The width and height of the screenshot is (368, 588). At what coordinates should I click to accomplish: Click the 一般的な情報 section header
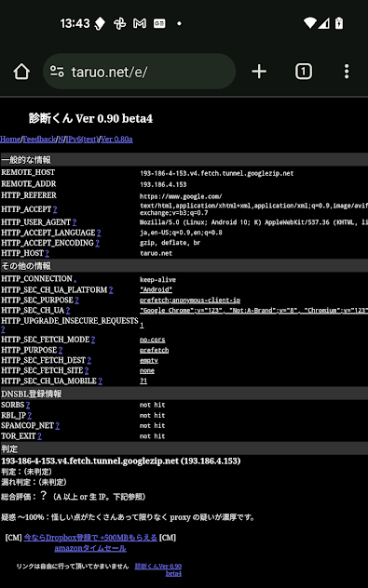coord(184,160)
